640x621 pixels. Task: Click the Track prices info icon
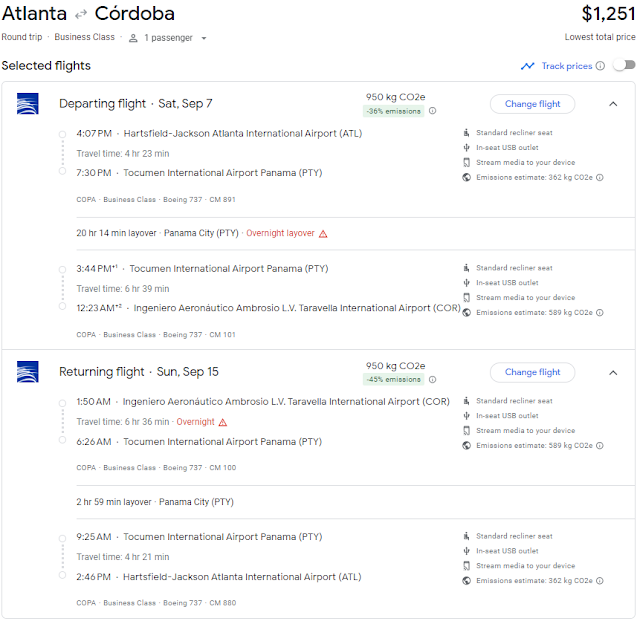600,66
